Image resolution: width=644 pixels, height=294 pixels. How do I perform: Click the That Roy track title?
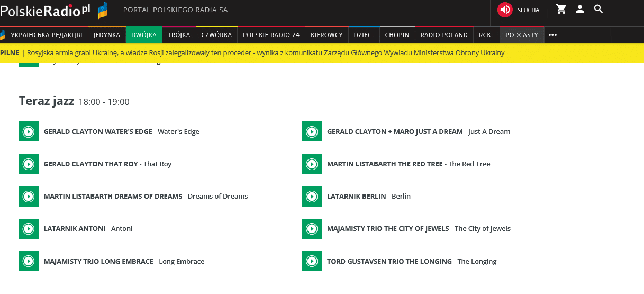107,164
